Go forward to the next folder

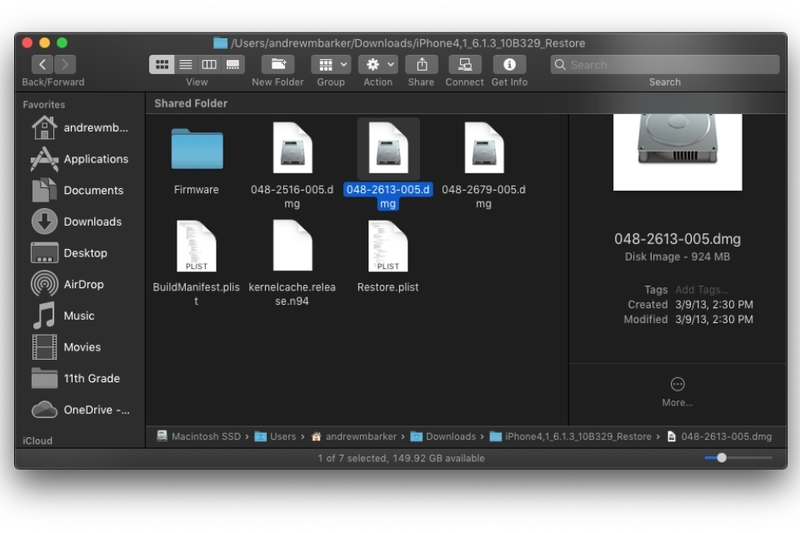[65, 64]
